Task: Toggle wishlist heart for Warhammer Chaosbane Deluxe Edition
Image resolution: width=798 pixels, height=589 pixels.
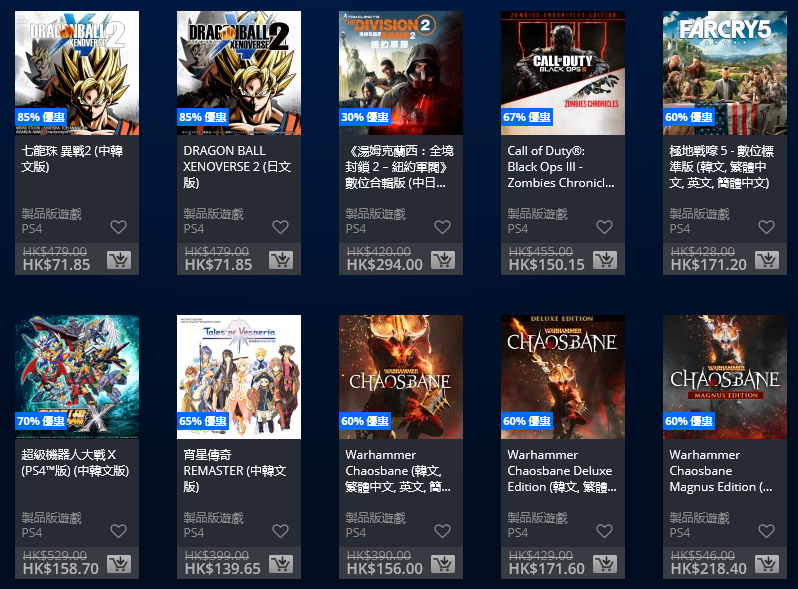Action: [604, 531]
